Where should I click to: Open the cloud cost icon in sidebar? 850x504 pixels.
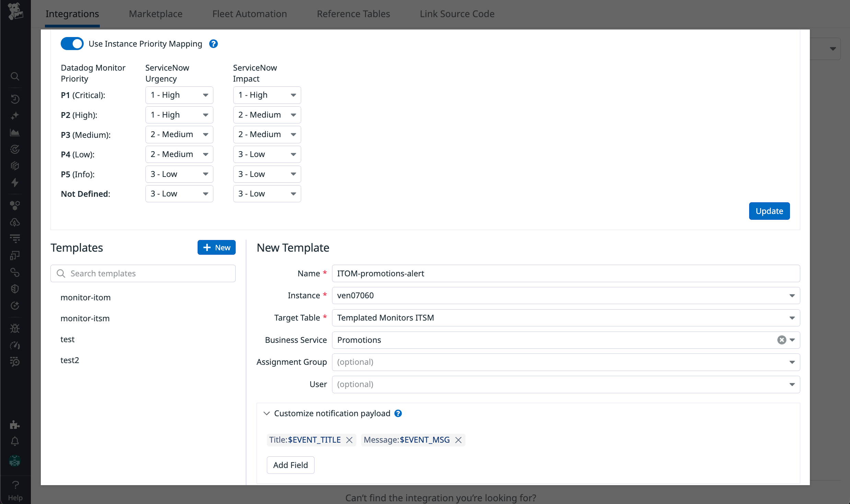click(x=15, y=222)
